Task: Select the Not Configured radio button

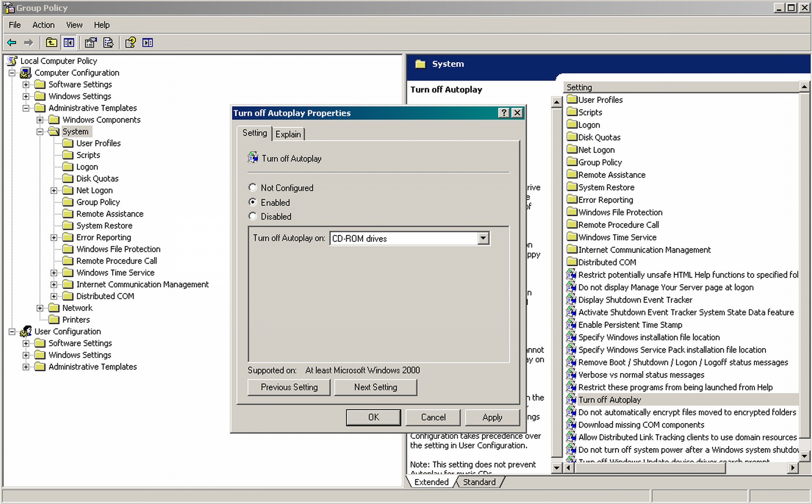Action: click(253, 188)
